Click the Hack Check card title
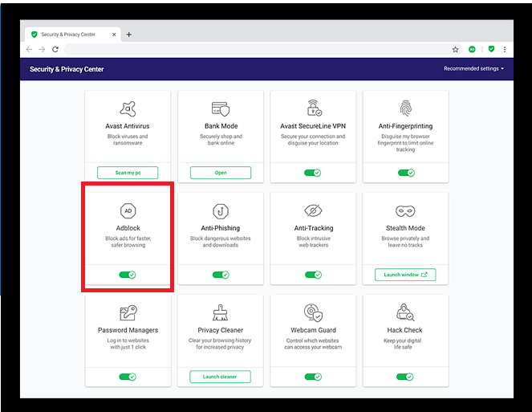 click(x=404, y=330)
